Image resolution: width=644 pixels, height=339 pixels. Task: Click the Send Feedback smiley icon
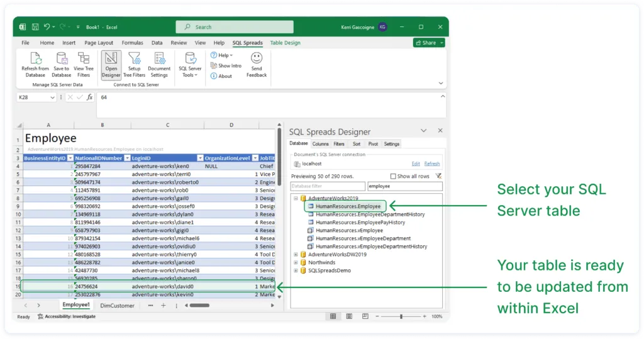point(257,58)
